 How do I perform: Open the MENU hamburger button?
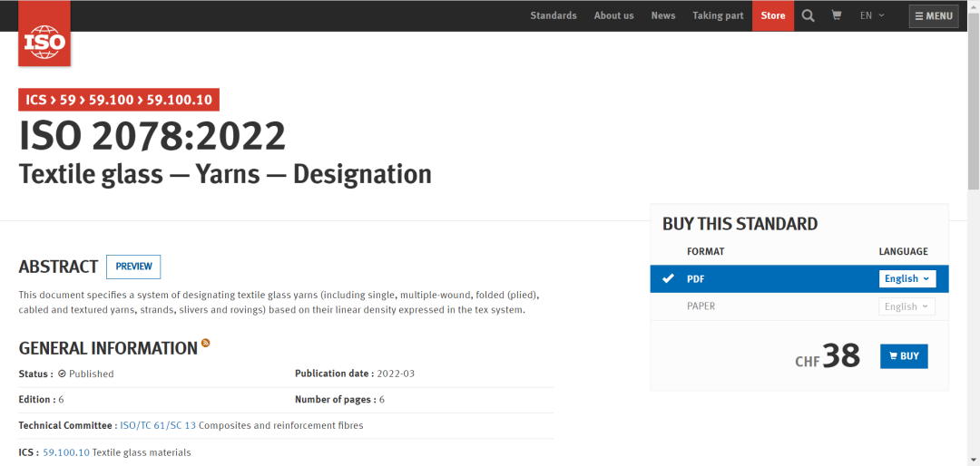934,16
